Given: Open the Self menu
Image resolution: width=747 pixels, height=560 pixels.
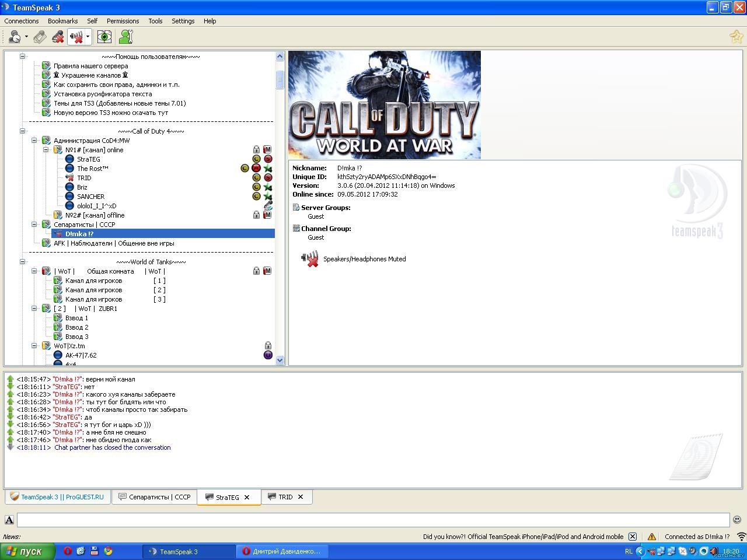Looking at the screenshot, I should 92,21.
